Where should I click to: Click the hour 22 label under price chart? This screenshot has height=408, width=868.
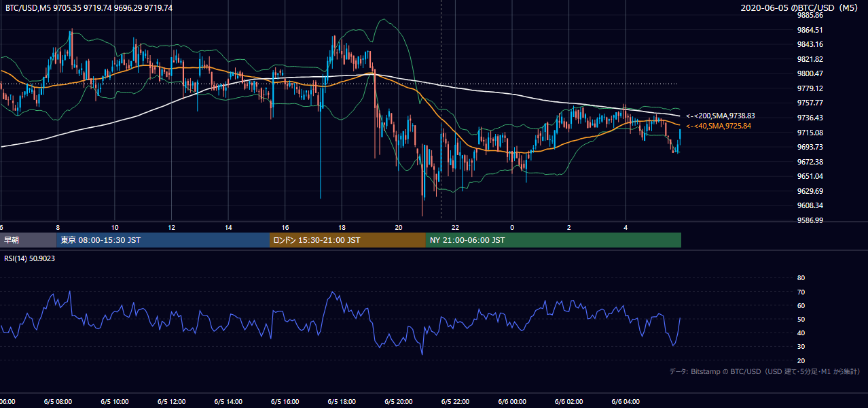click(455, 227)
